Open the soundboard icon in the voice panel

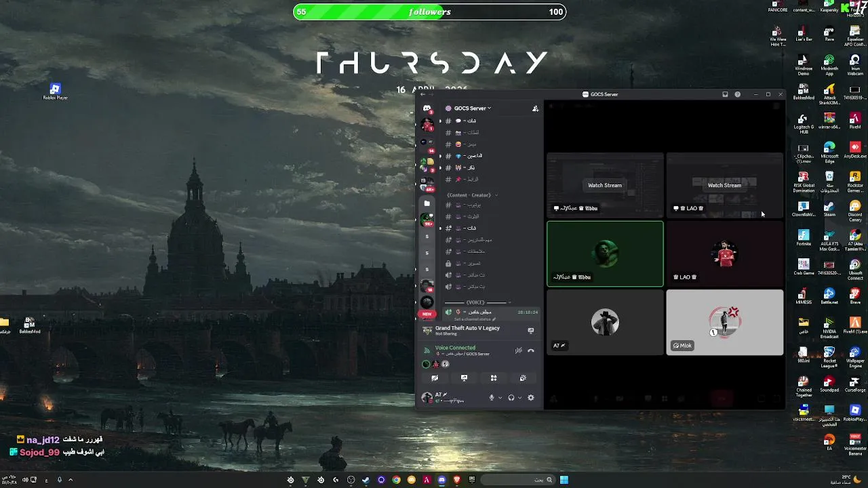tap(523, 378)
